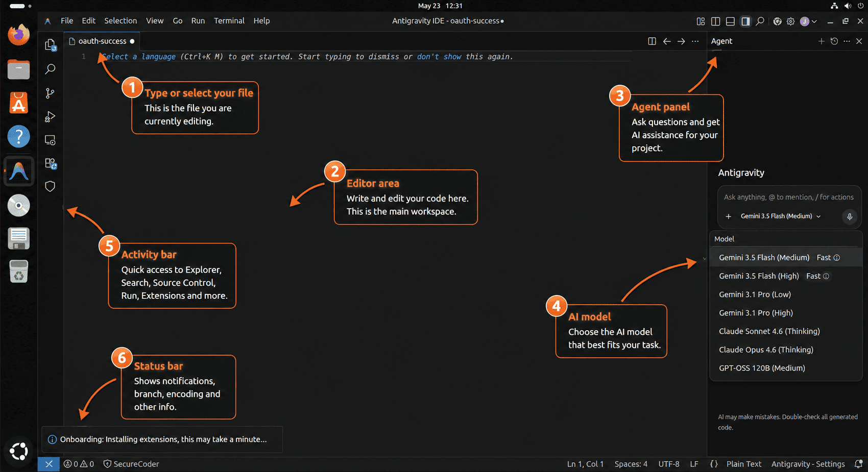Open the Extensions view
This screenshot has height=472, width=868.
(x=50, y=163)
